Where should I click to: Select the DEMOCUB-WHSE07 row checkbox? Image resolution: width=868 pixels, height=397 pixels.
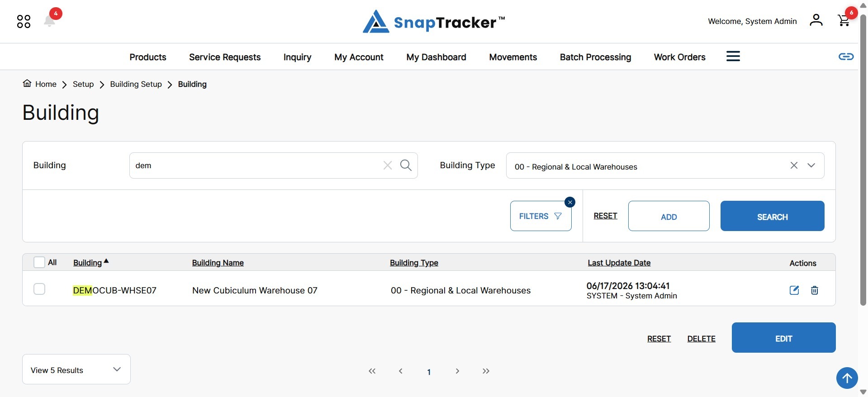click(x=39, y=289)
